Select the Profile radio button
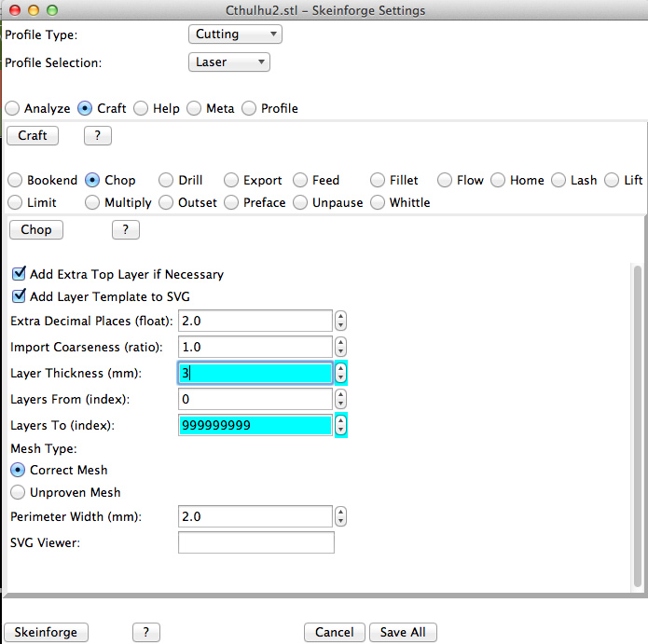Screen dimensions: 648x644 click(x=249, y=109)
